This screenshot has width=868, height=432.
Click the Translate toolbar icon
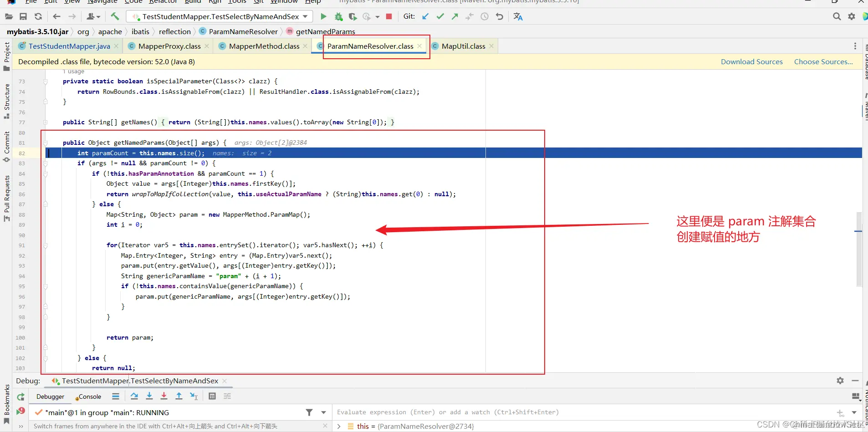[518, 17]
